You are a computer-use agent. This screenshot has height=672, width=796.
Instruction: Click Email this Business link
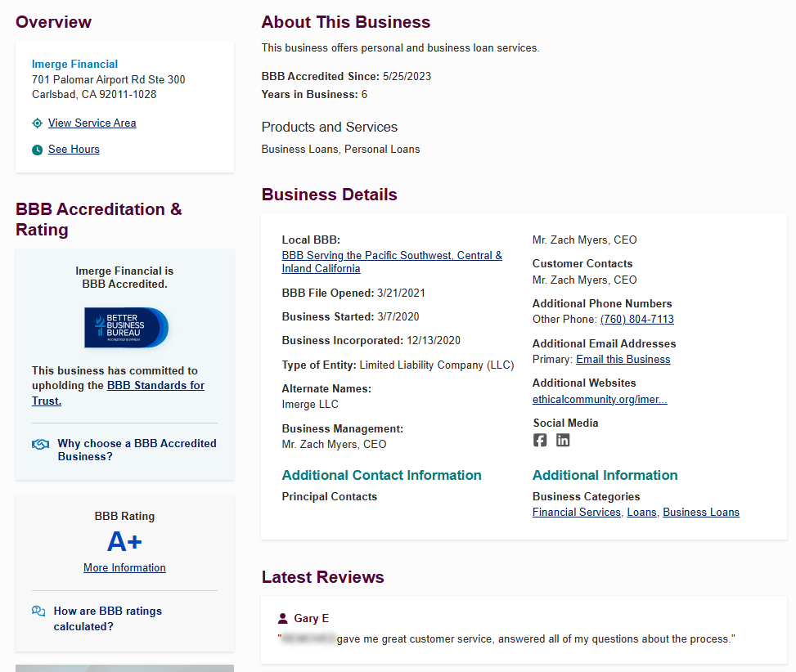pos(623,359)
